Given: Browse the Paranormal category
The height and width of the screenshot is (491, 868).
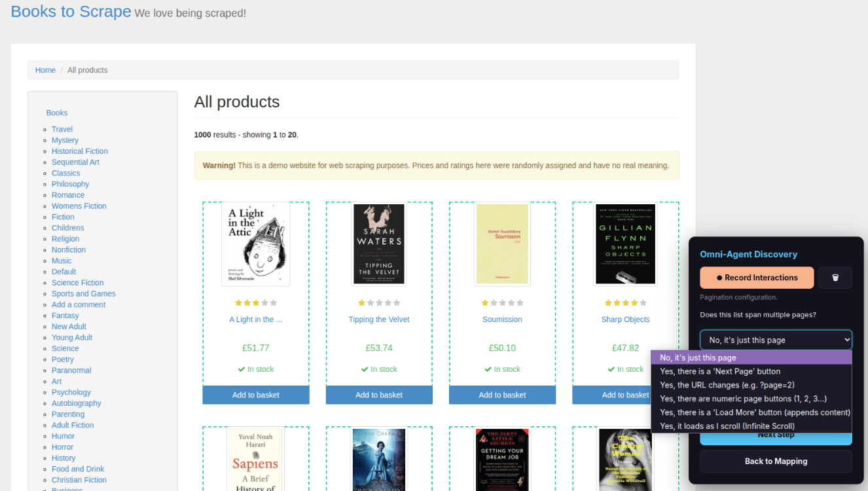Looking at the screenshot, I should 71,371.
